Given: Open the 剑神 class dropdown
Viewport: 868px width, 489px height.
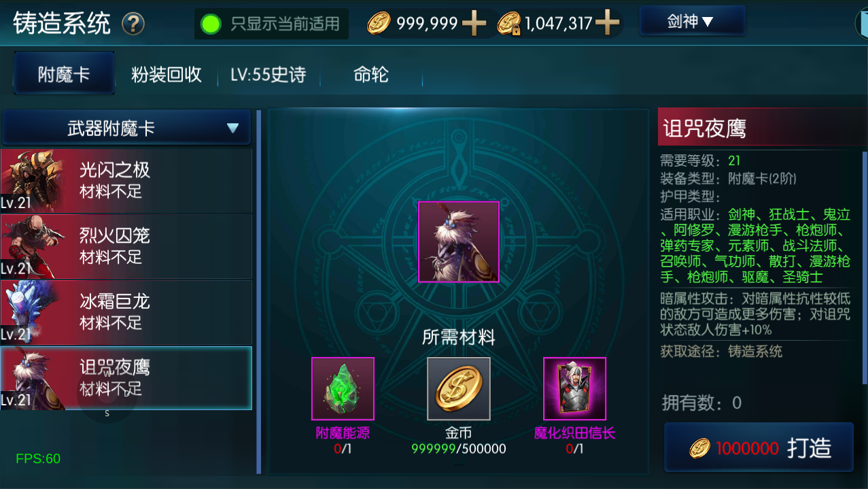Looking at the screenshot, I should click(692, 22).
